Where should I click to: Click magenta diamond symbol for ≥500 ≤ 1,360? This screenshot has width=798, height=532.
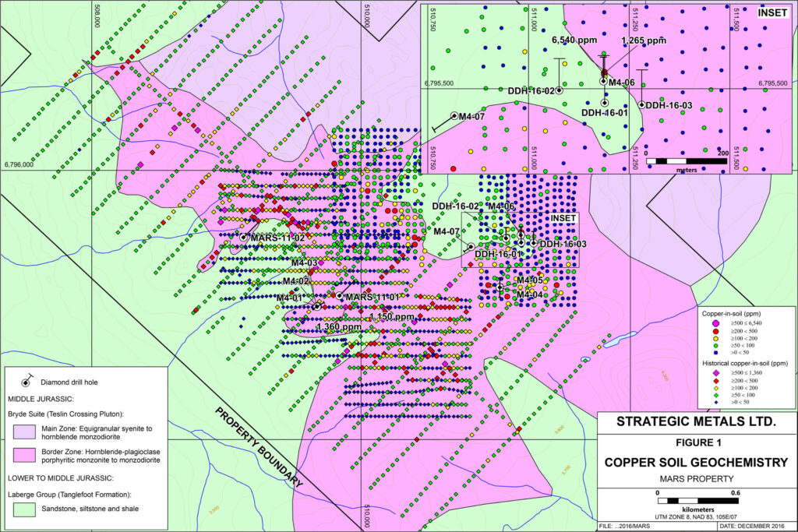tap(716, 373)
